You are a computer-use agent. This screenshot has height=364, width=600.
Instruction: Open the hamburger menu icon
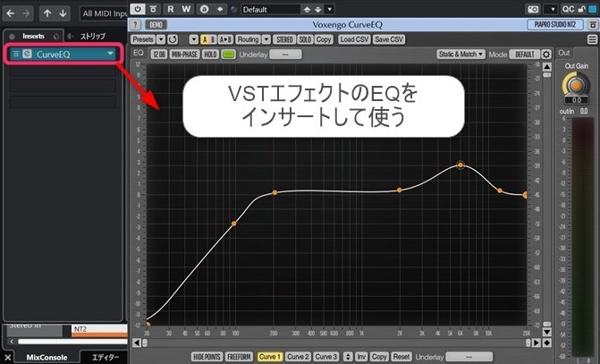click(592, 39)
